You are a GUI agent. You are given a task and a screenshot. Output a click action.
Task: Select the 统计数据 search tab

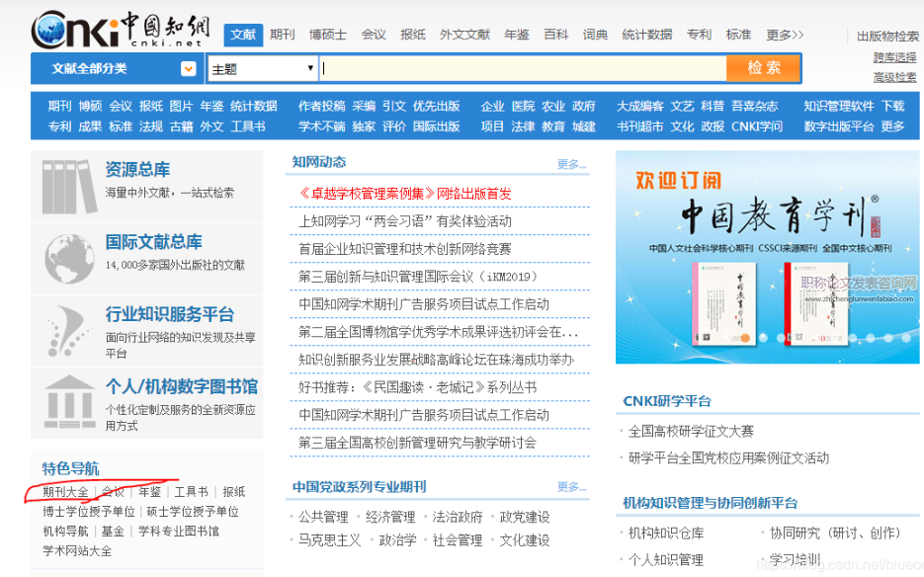[647, 35]
